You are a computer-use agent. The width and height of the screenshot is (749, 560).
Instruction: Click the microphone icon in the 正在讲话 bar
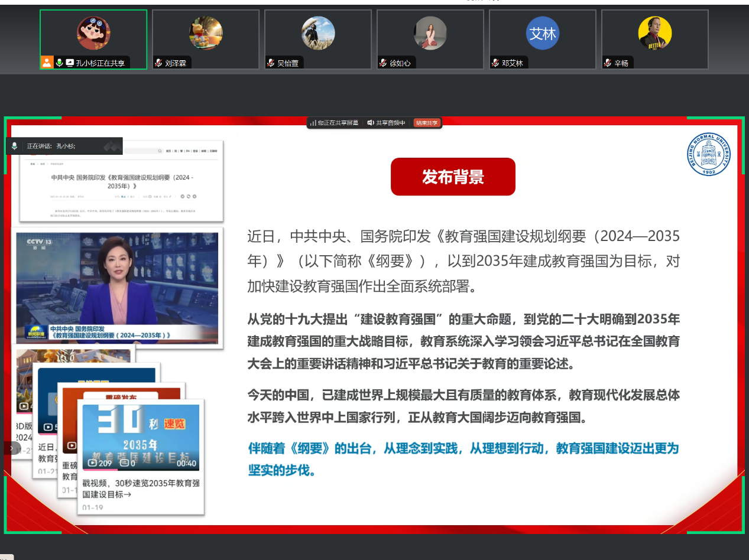pyautogui.click(x=15, y=146)
